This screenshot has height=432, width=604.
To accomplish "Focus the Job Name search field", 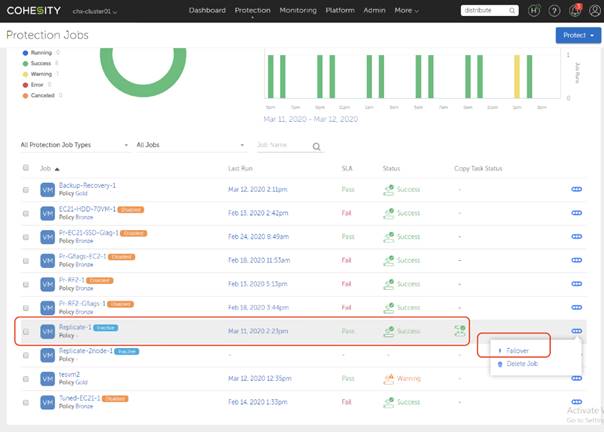I will click(284, 145).
